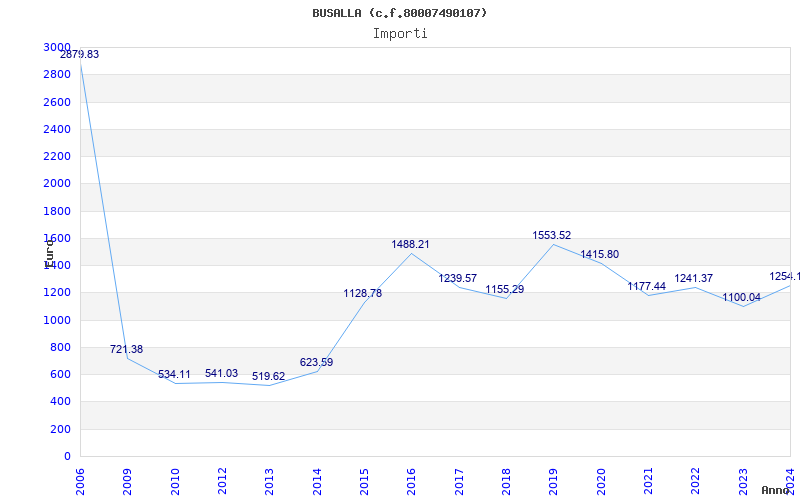This screenshot has height=500, width=800.
Task: Click the x-axis year 2014
Action: (x=317, y=481)
